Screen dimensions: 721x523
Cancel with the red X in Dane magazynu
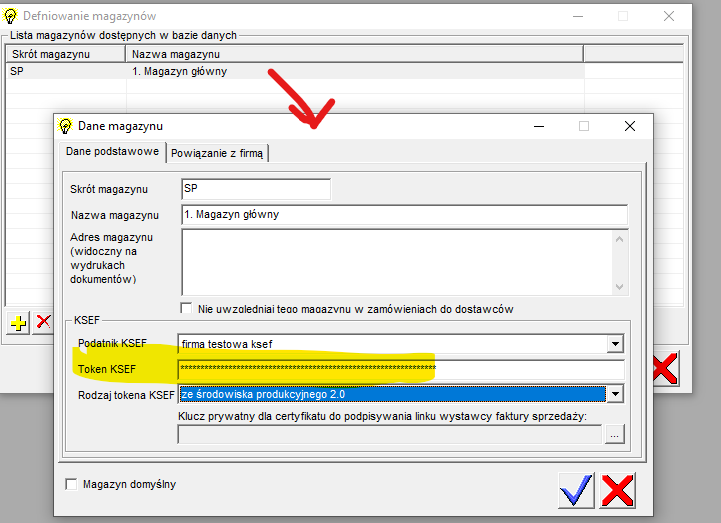click(x=618, y=490)
